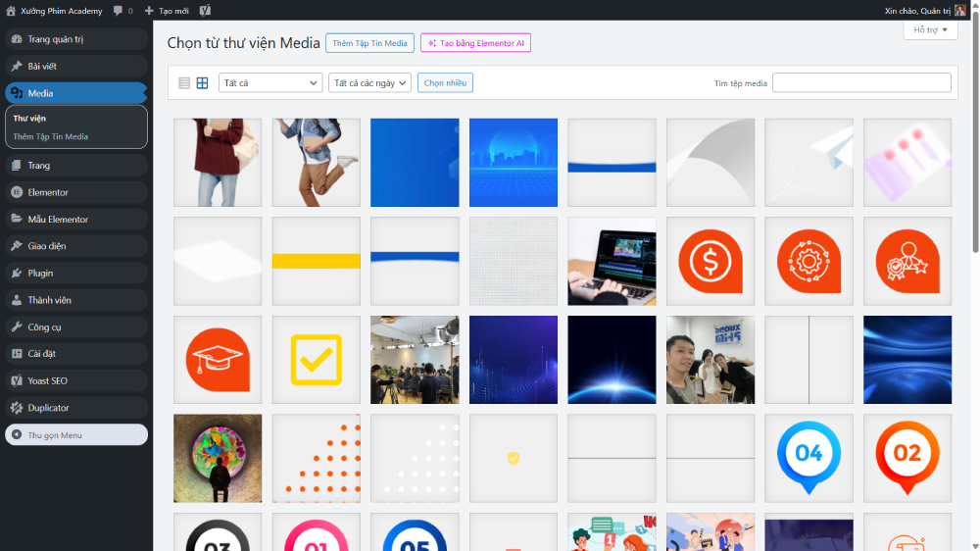Select the orange dots pattern thumbnail
The image size is (980, 551).
(317, 459)
